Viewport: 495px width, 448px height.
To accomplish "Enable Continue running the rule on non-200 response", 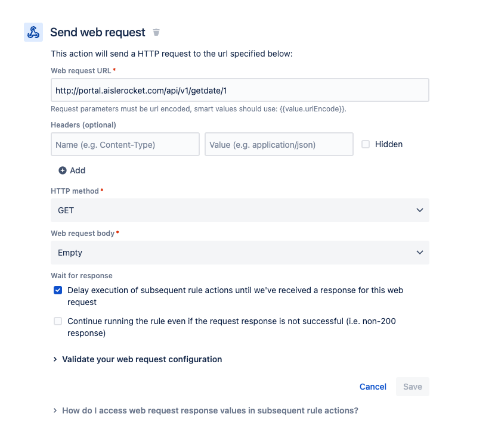I will [58, 321].
